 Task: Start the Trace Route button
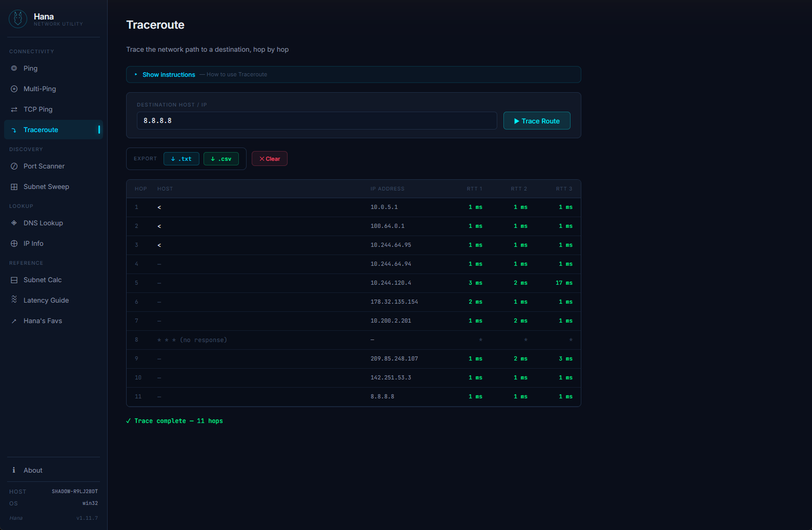click(x=536, y=121)
